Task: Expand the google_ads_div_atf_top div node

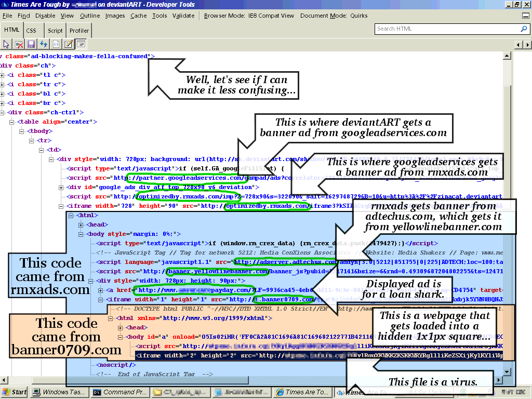Action: pos(61,188)
